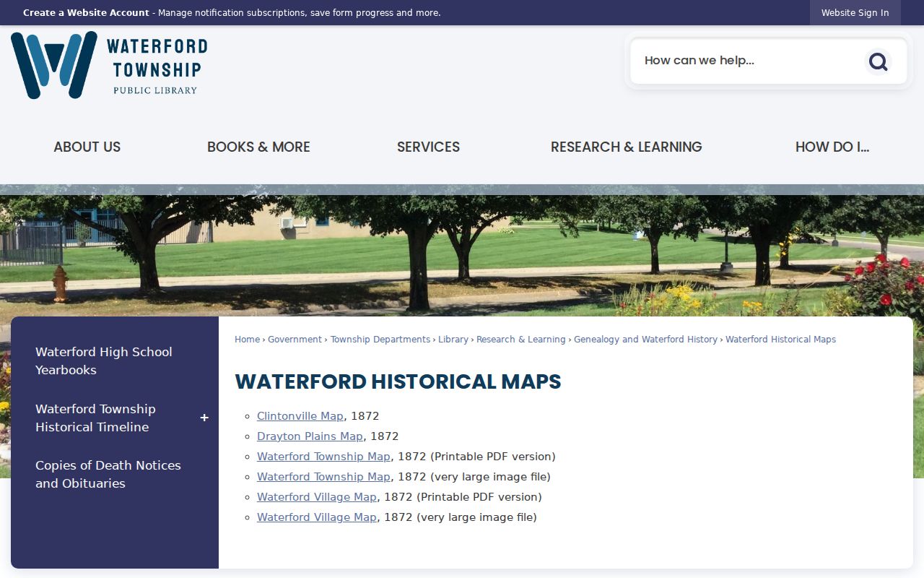The height and width of the screenshot is (578, 924).
Task: Open Waterford Village Map printable PDF version
Action: coord(317,497)
